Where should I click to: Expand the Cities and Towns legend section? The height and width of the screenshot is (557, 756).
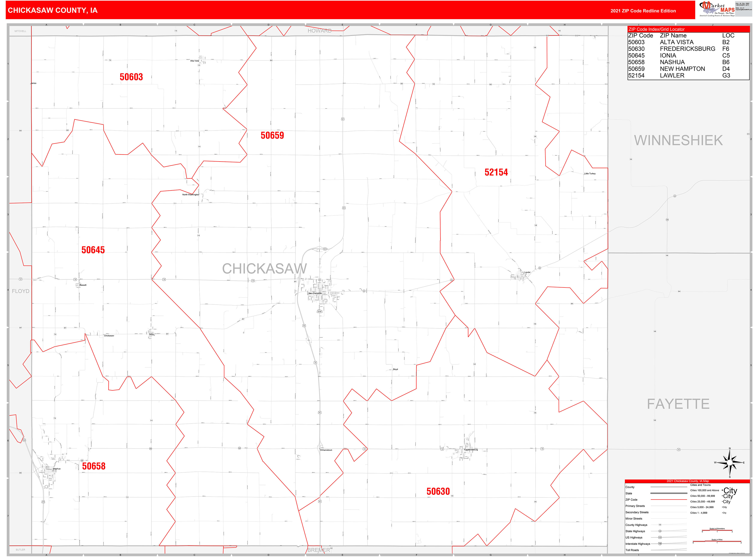pyautogui.click(x=700, y=485)
